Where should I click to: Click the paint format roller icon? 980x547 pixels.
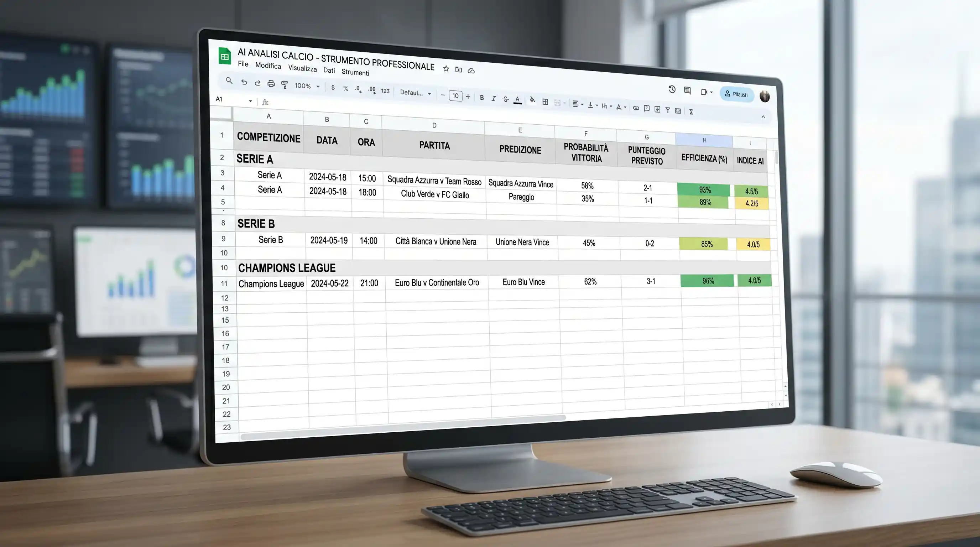pos(284,84)
